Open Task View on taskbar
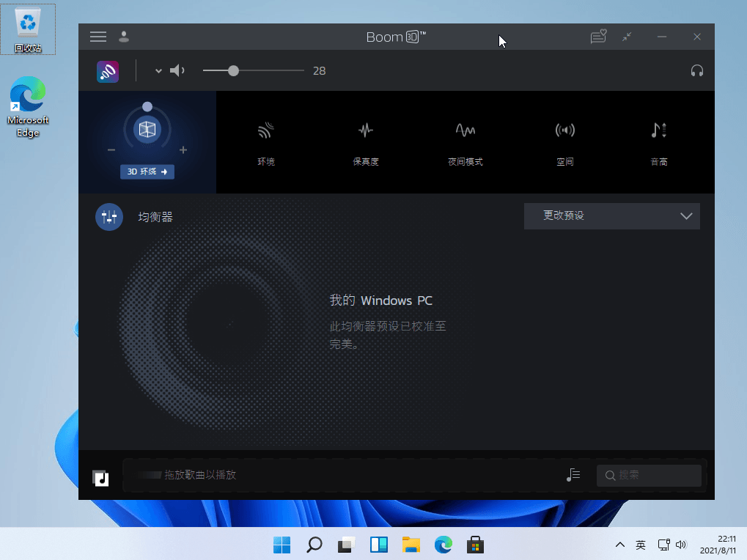 pyautogui.click(x=347, y=545)
